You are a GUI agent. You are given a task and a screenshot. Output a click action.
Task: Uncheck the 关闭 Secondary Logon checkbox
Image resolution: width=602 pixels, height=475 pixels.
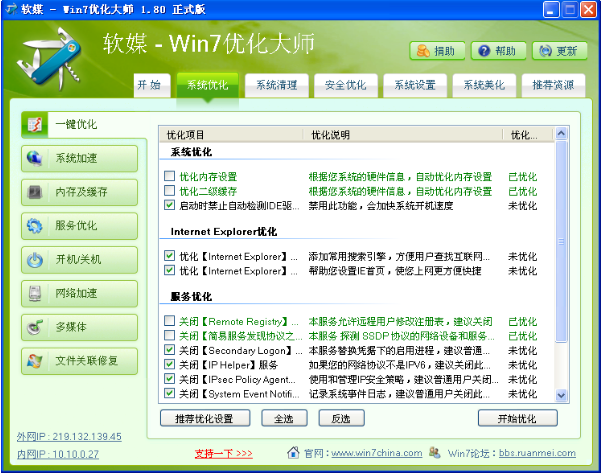169,350
